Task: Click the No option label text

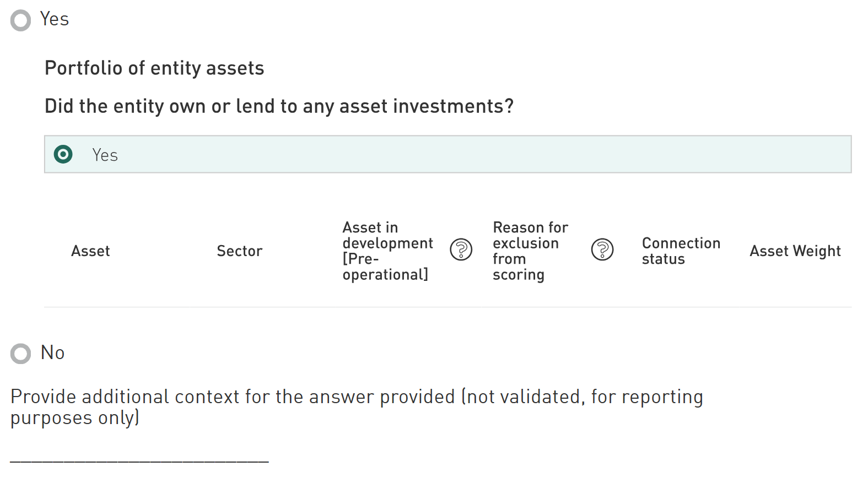Action: coord(53,353)
